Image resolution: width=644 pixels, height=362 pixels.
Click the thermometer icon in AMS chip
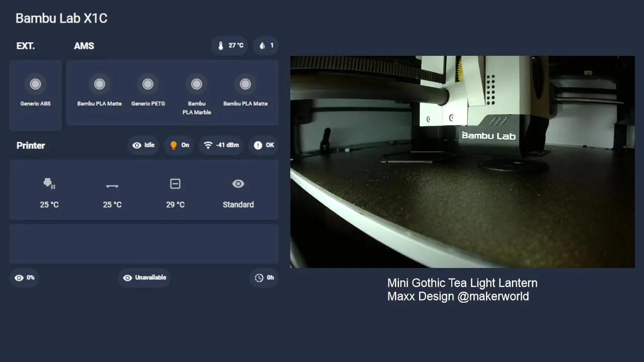tap(220, 46)
